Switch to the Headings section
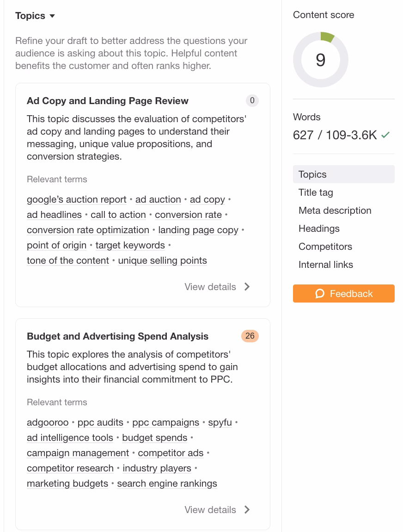 tap(319, 229)
